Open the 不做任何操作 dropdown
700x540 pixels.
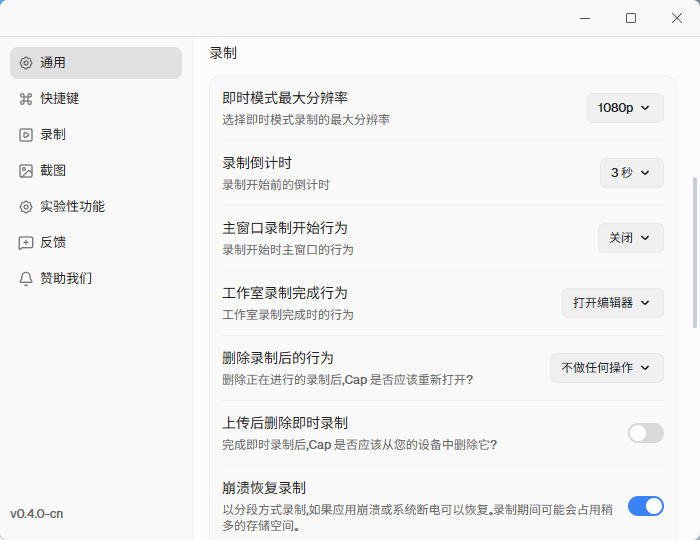click(x=607, y=368)
